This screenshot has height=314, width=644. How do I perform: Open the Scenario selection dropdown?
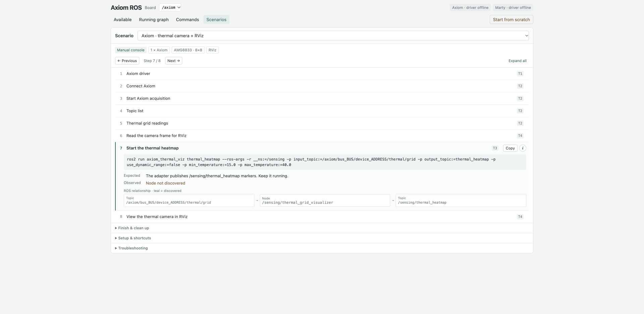point(333,36)
